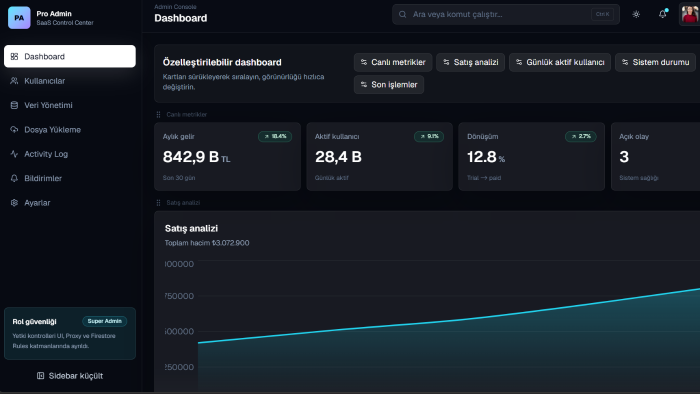Click 'Özelleştirilebilir dashboard' heading
The width and height of the screenshot is (700, 394).
(x=222, y=62)
